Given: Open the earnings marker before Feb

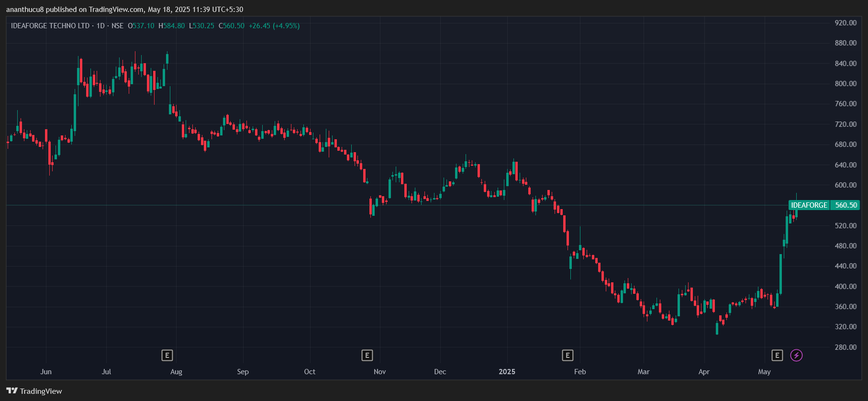Looking at the screenshot, I should (568, 355).
